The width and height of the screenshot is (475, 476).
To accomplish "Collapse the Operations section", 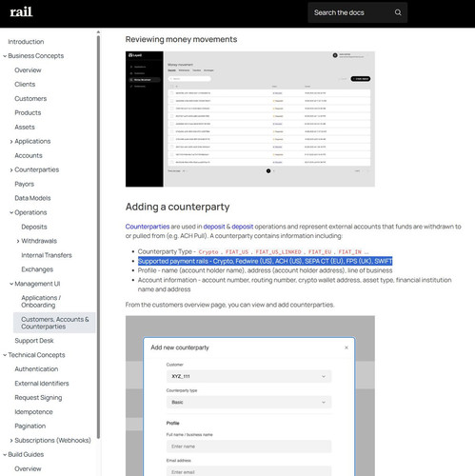I will (11, 212).
